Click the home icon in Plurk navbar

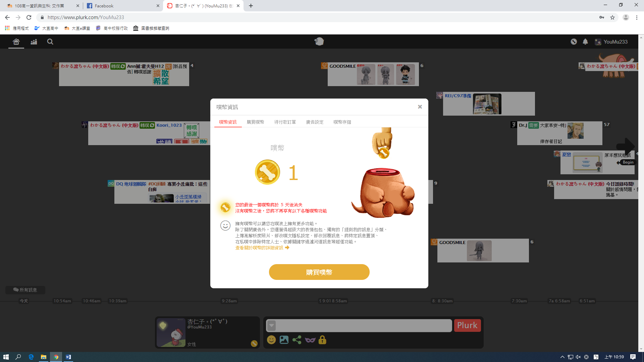click(16, 42)
